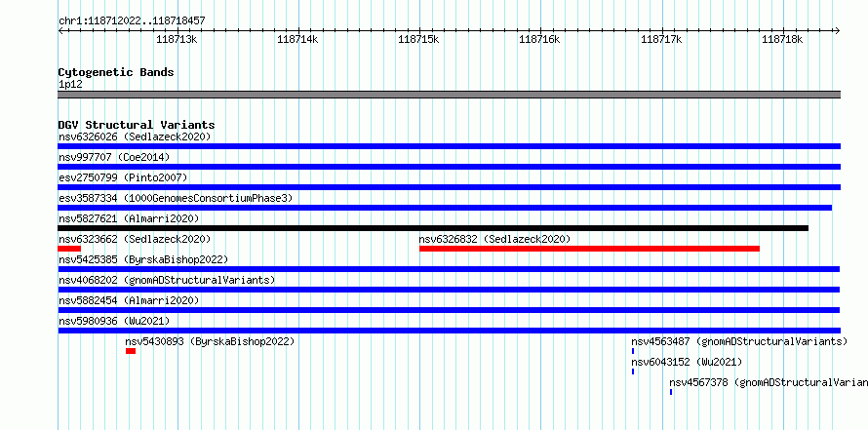This screenshot has width=868, height=430.
Task: Click the nsv6326026 (Sedlazeck2020) label
Action: point(135,137)
